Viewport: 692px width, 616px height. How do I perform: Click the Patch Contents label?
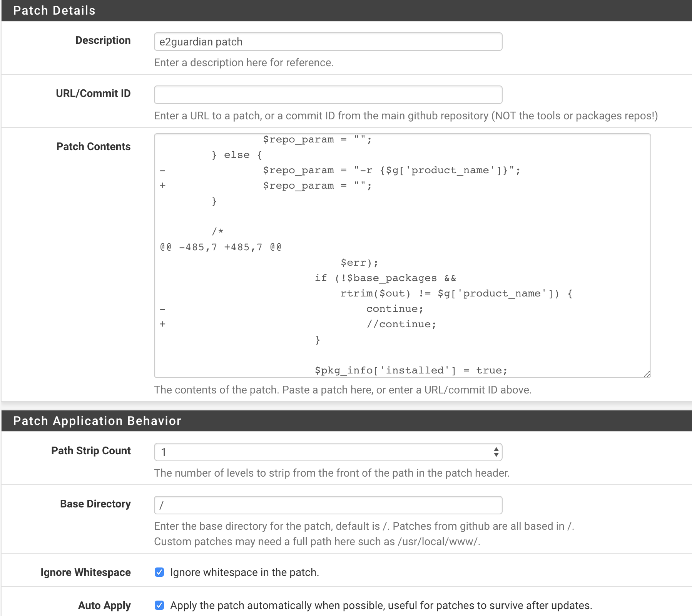point(94,147)
